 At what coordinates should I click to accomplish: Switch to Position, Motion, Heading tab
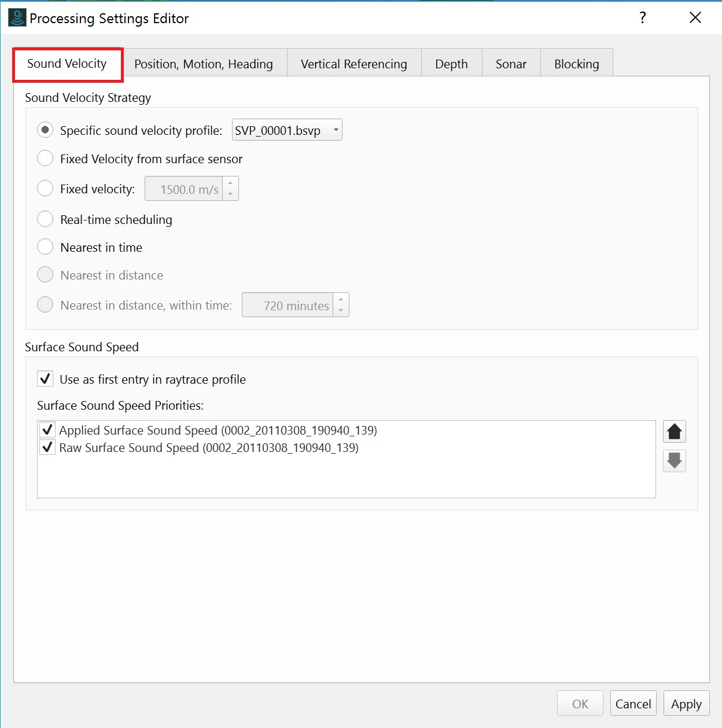pos(204,64)
